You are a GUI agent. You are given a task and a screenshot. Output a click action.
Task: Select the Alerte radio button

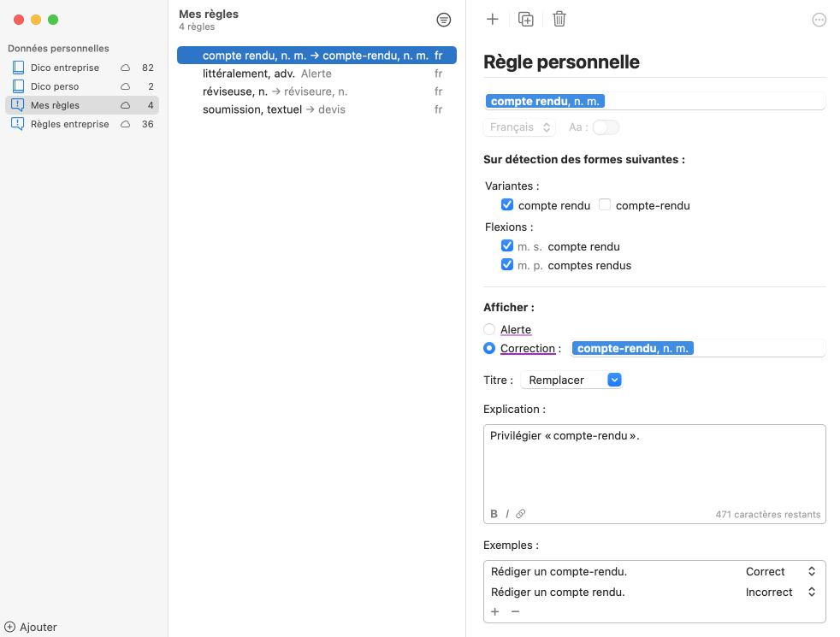[489, 329]
